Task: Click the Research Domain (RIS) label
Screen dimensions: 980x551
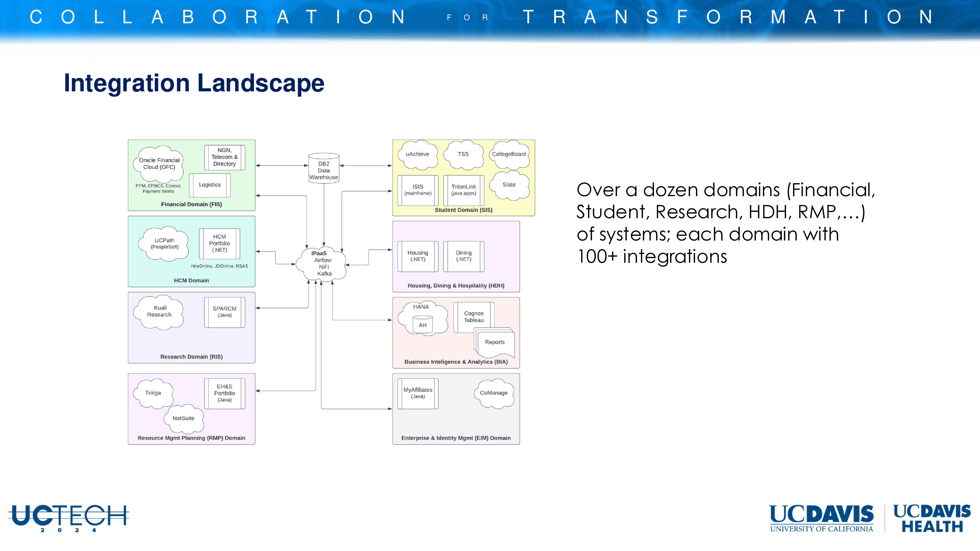Action: click(191, 357)
